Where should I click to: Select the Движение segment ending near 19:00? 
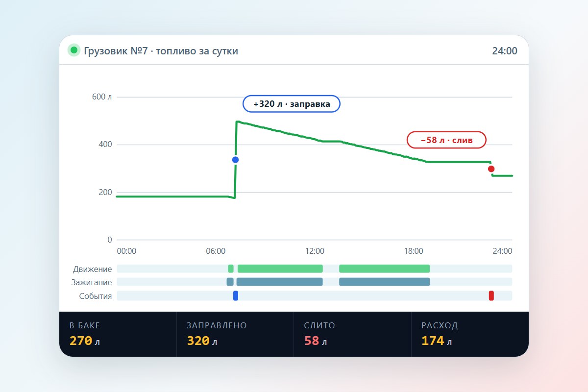(x=384, y=269)
